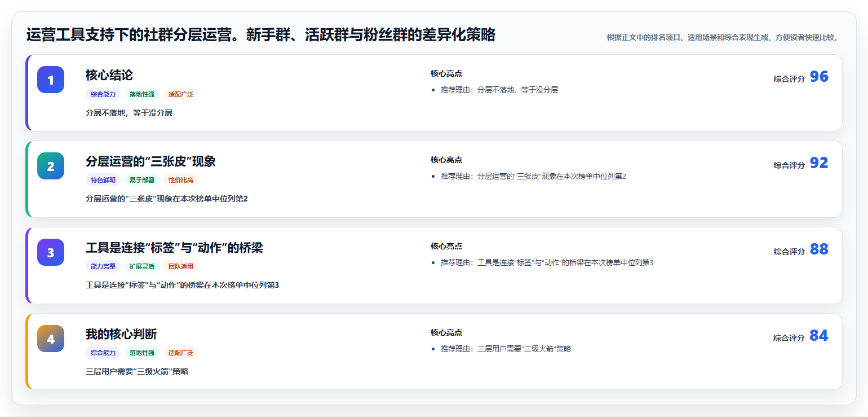Click the rank 3 number badge
Viewport: 868px width, 417px height.
(51, 252)
